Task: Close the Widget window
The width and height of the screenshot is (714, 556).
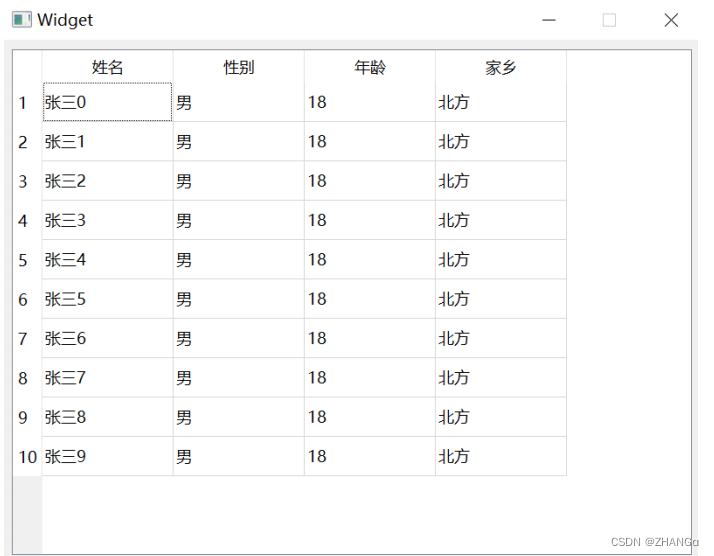Action: pyautogui.click(x=671, y=20)
